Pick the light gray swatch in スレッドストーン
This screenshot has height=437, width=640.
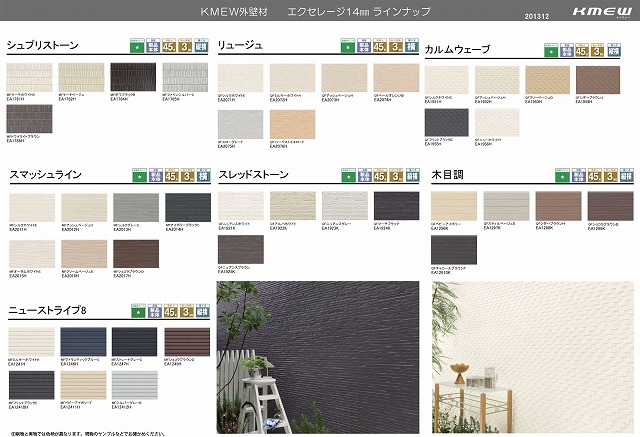point(344,206)
